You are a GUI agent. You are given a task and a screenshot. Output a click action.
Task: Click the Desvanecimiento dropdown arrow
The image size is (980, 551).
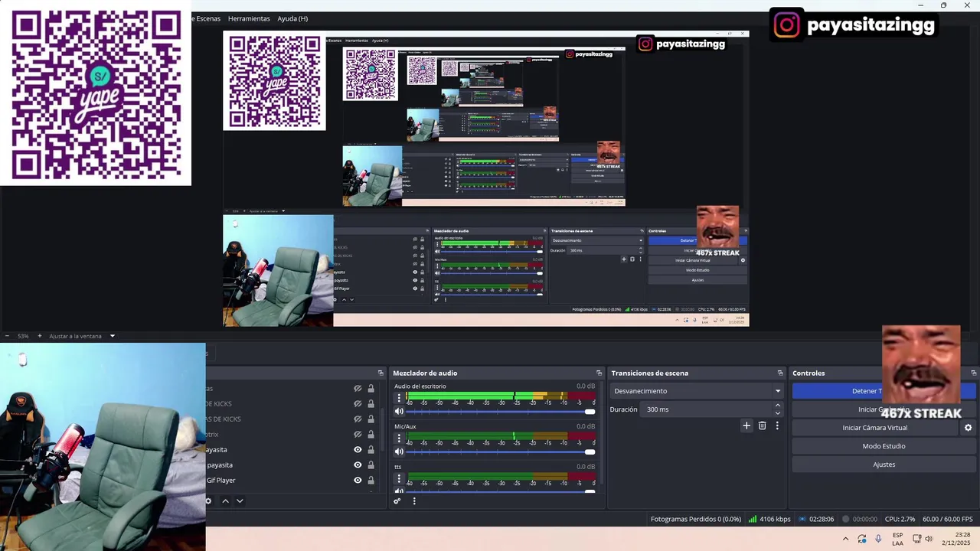pos(778,391)
